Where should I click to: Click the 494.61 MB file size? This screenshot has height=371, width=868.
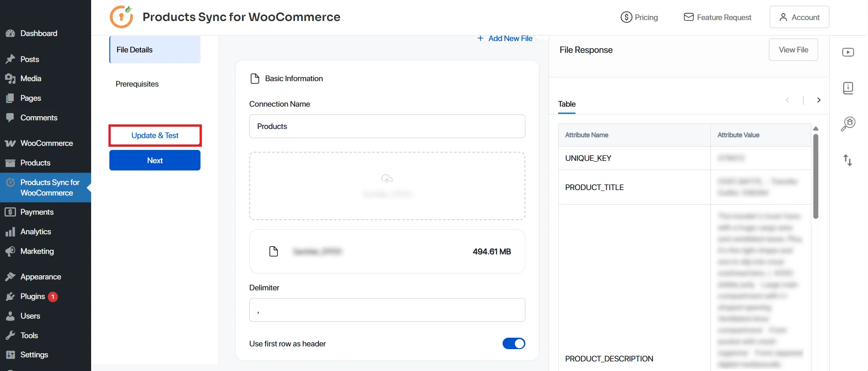point(492,252)
